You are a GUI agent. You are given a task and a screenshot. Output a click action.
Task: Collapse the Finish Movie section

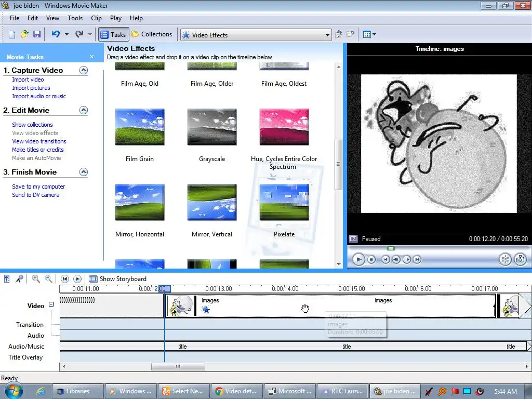pyautogui.click(x=84, y=172)
